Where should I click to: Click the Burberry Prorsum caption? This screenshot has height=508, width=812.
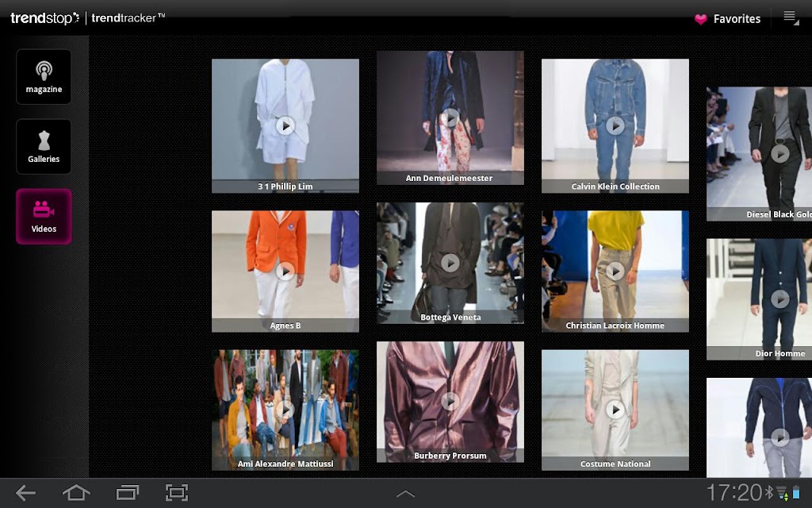click(450, 456)
